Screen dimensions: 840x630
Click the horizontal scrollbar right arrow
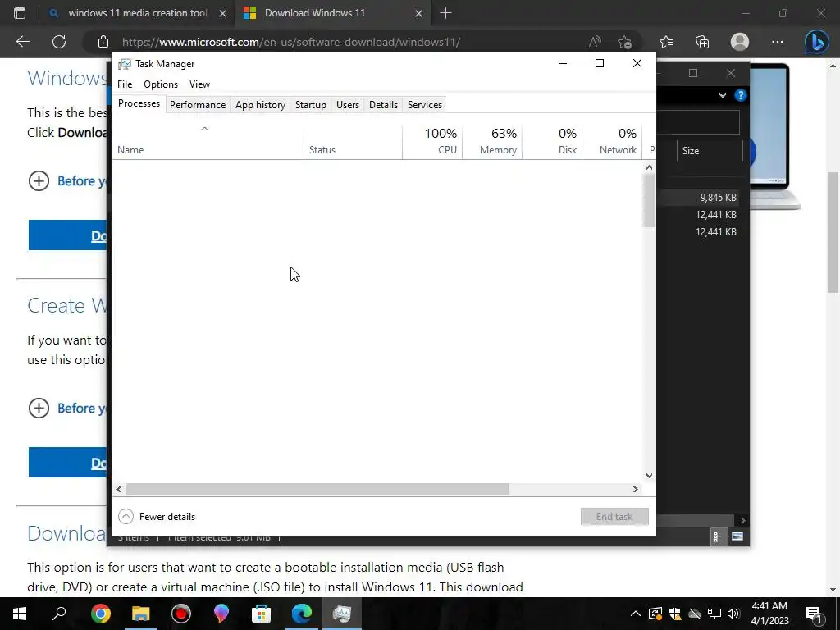point(636,489)
